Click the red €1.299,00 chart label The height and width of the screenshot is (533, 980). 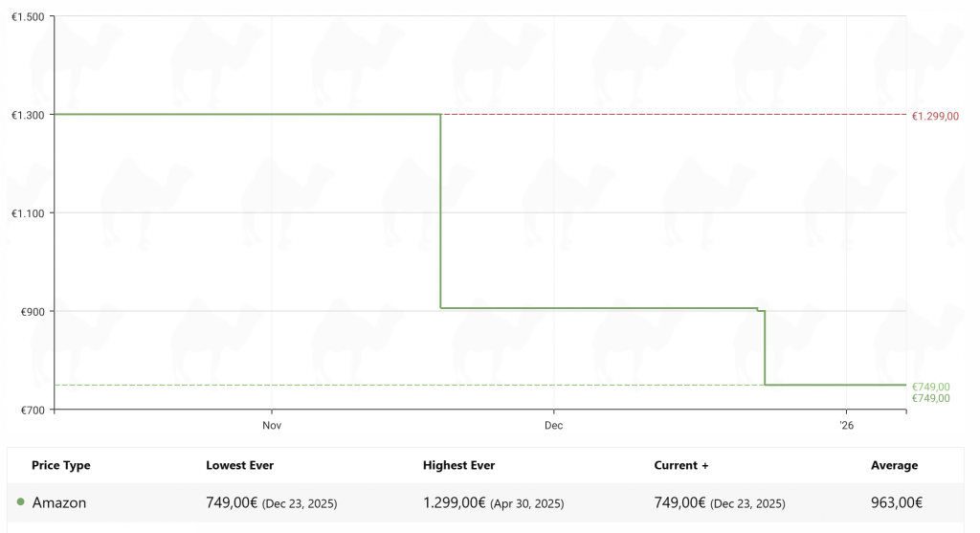coord(935,116)
